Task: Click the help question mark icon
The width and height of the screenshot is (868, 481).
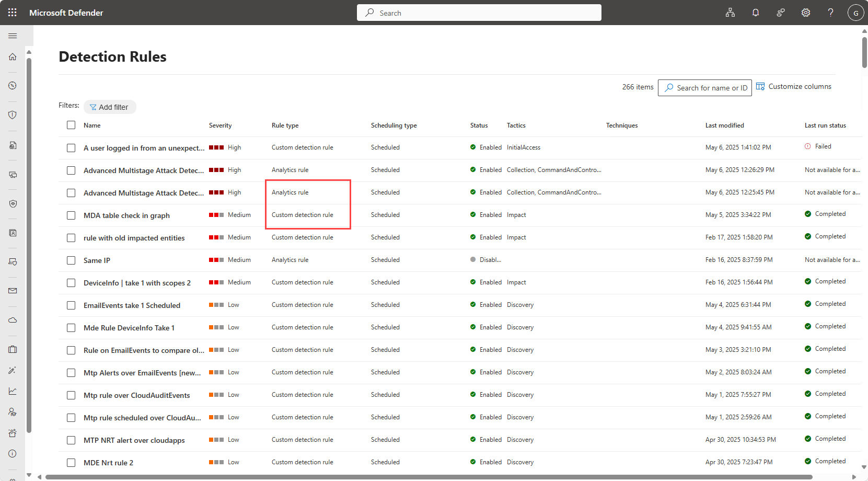Action: [x=830, y=13]
